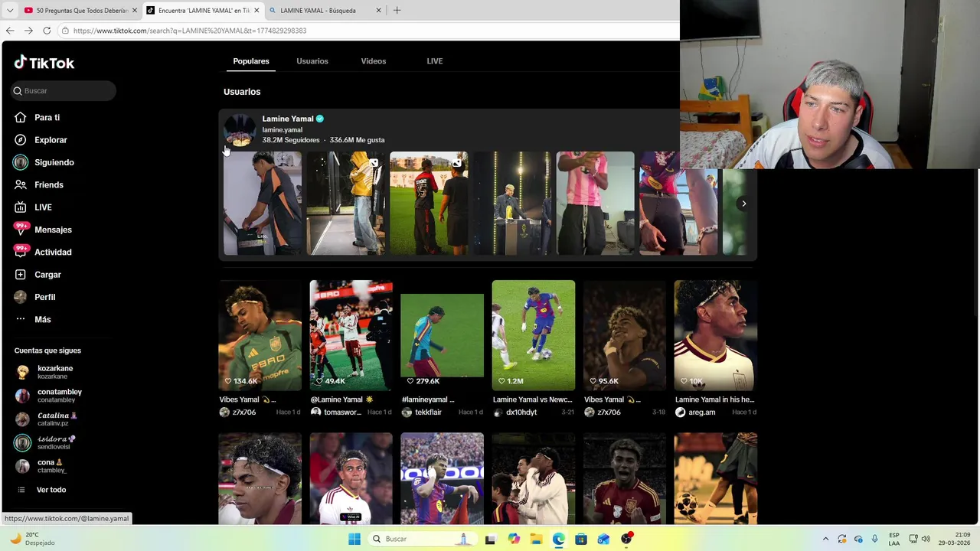980x551 pixels.
Task: Switch to the Videos tab
Action: (374, 61)
